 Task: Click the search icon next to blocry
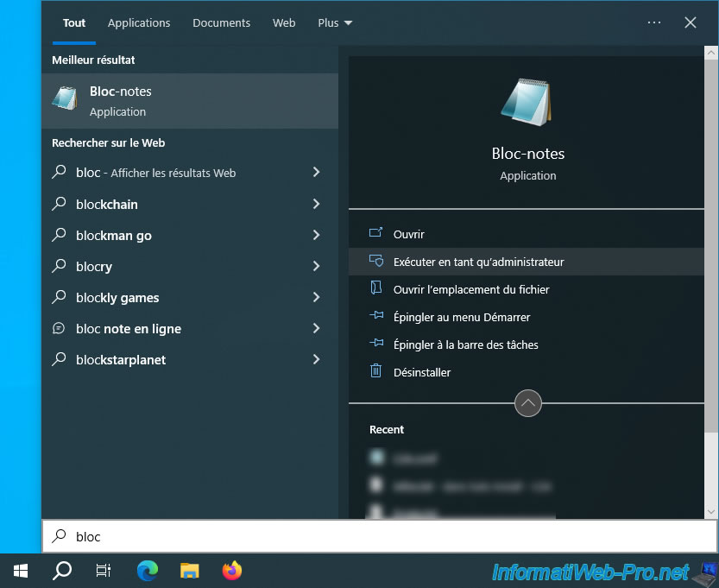(60, 266)
